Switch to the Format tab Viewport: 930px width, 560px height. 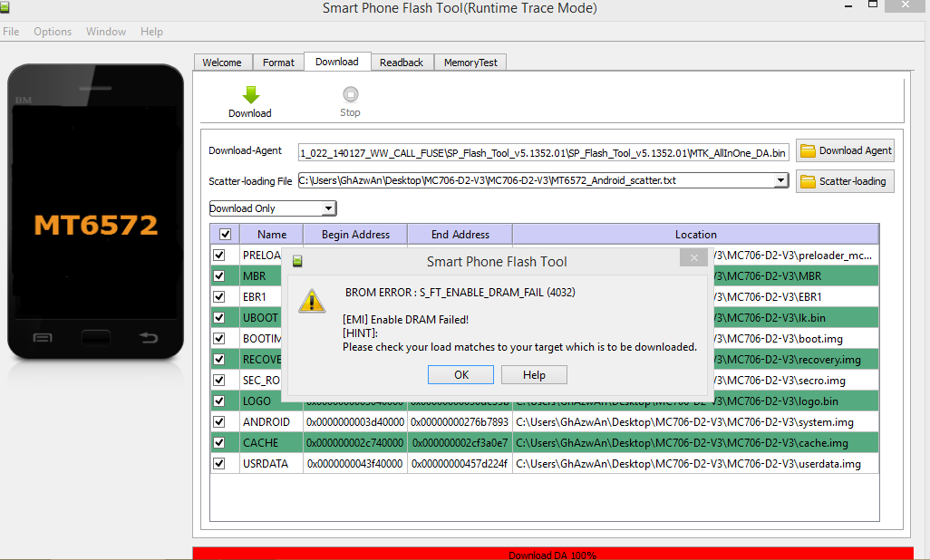coord(279,63)
